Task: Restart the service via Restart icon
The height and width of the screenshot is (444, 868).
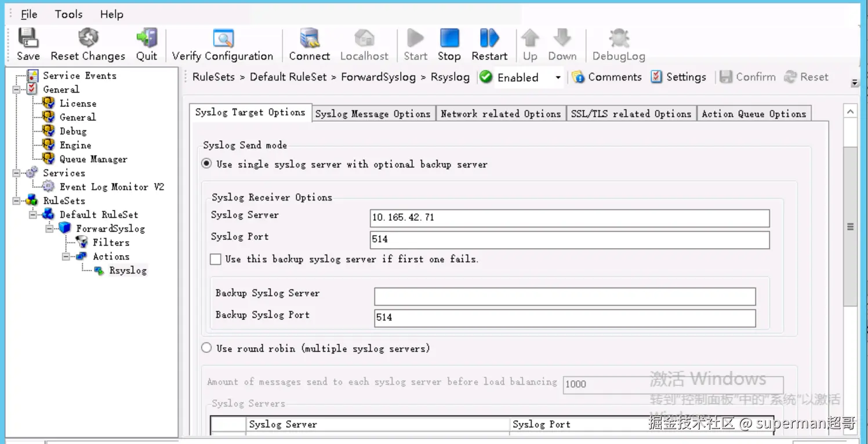Action: pyautogui.click(x=489, y=38)
